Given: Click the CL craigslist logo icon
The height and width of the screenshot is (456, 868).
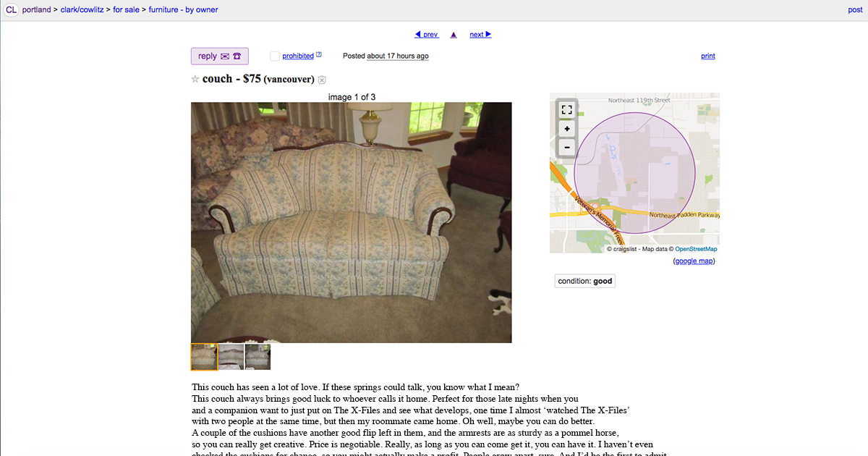Looking at the screenshot, I should point(11,10).
